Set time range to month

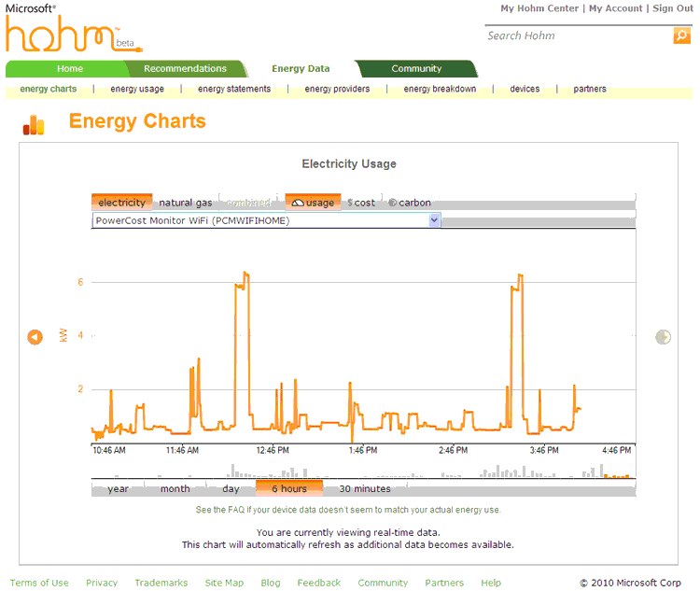(175, 488)
